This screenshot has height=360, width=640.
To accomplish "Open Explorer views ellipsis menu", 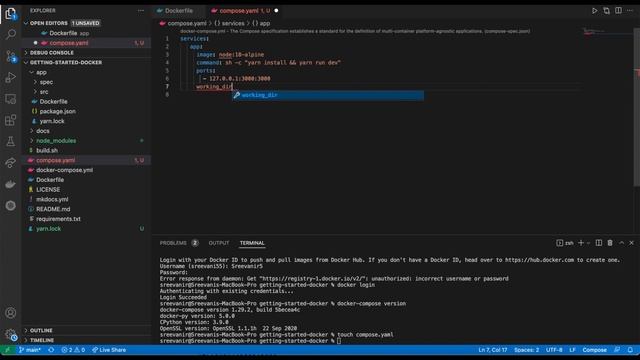I will (x=141, y=11).
